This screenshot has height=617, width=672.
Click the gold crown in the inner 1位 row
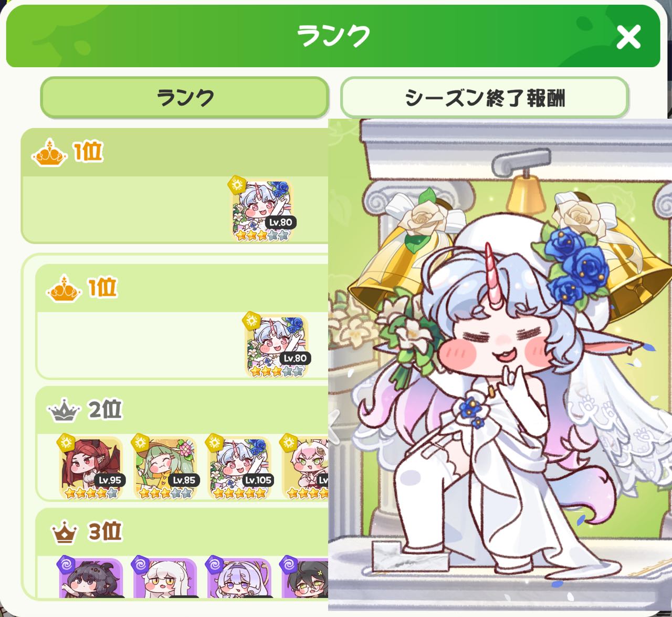coord(64,288)
